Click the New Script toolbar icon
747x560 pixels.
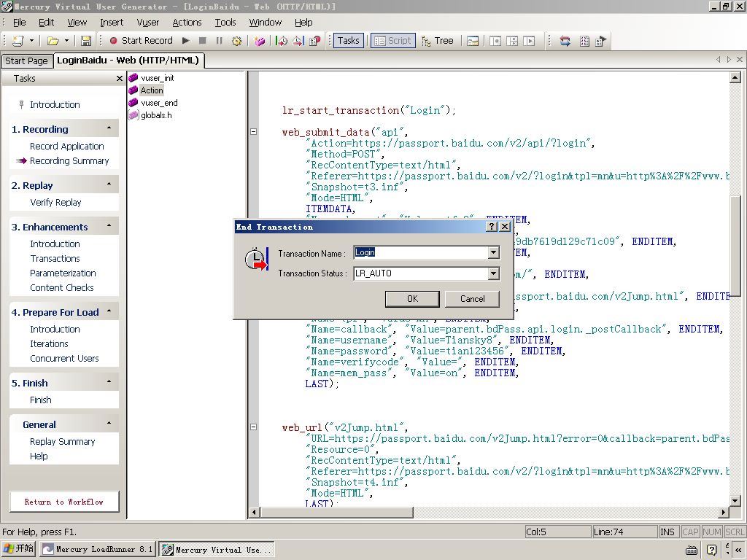18,41
